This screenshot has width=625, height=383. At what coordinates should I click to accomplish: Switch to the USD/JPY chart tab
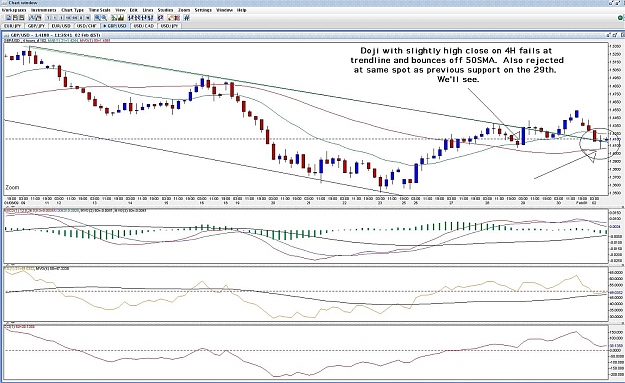170,26
